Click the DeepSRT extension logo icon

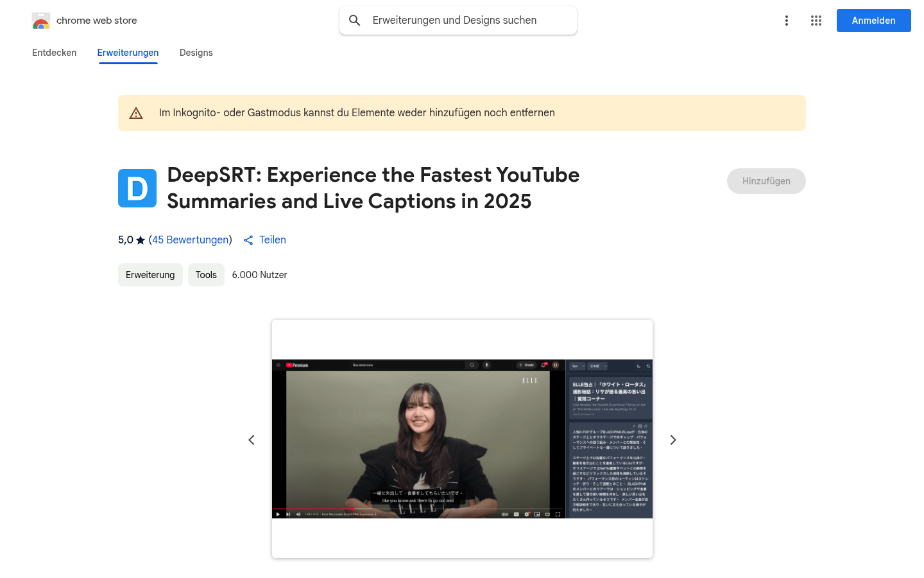pyautogui.click(x=137, y=188)
